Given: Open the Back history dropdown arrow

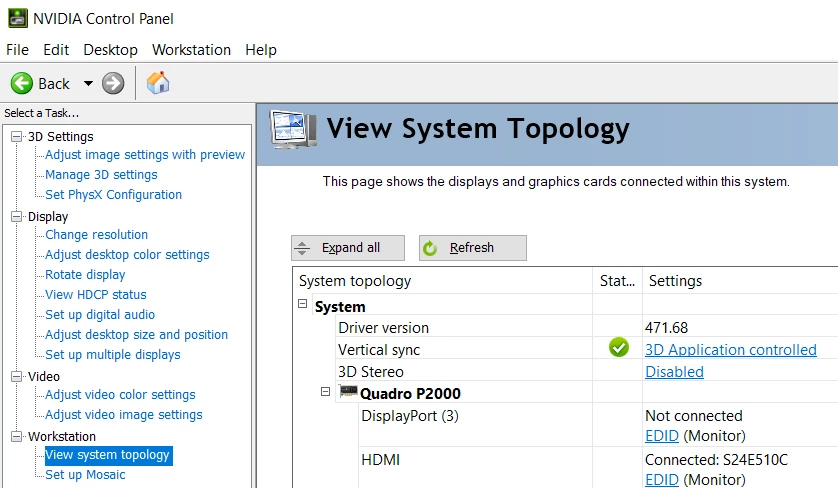Looking at the screenshot, I should pyautogui.click(x=88, y=83).
